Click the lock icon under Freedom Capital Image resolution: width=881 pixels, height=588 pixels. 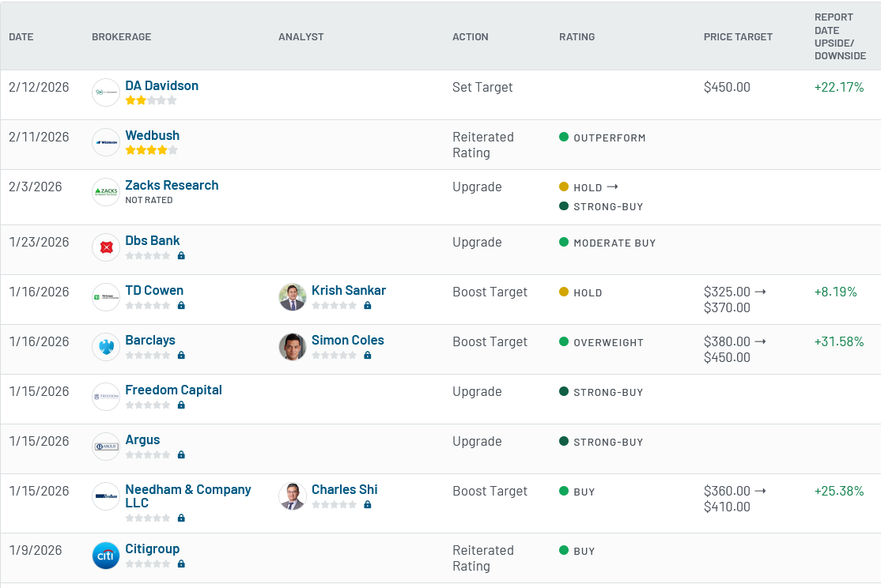click(x=181, y=405)
